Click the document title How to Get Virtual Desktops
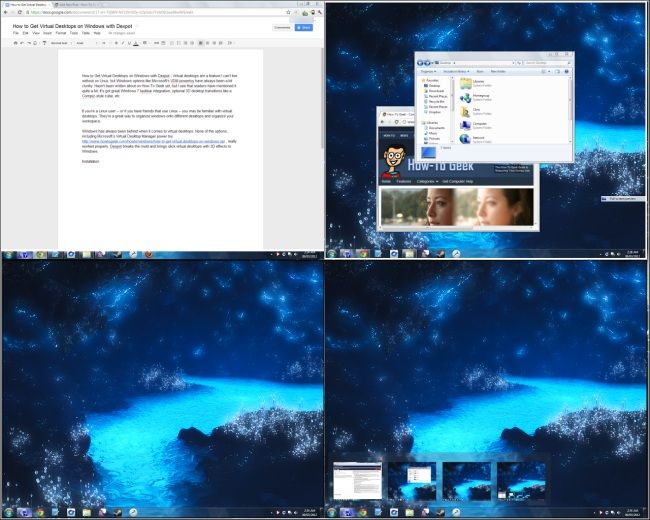The height and width of the screenshot is (520, 650). pos(73,26)
